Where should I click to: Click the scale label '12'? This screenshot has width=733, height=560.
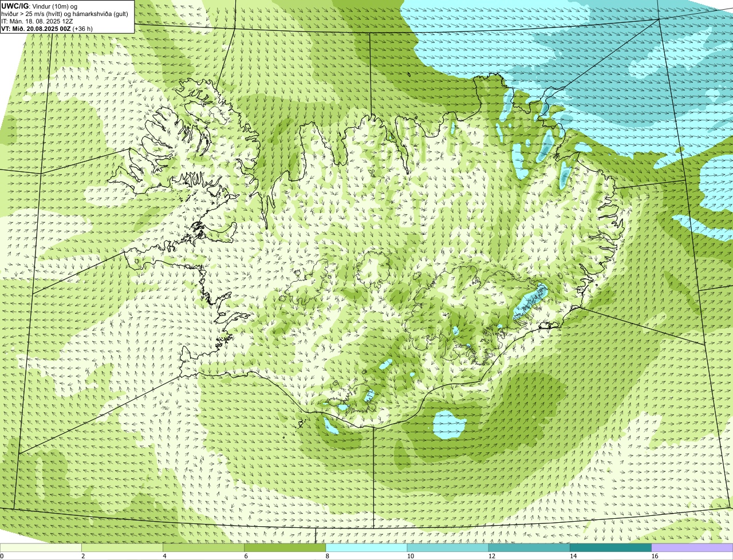click(491, 556)
